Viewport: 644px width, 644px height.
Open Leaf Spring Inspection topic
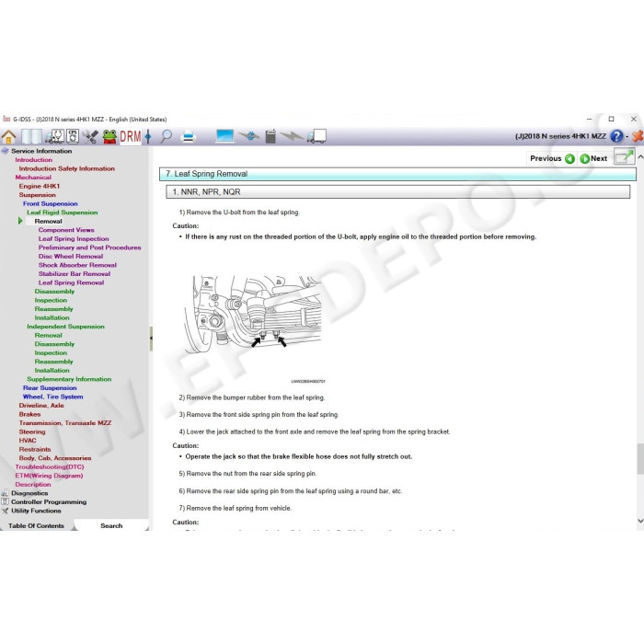[x=74, y=238]
